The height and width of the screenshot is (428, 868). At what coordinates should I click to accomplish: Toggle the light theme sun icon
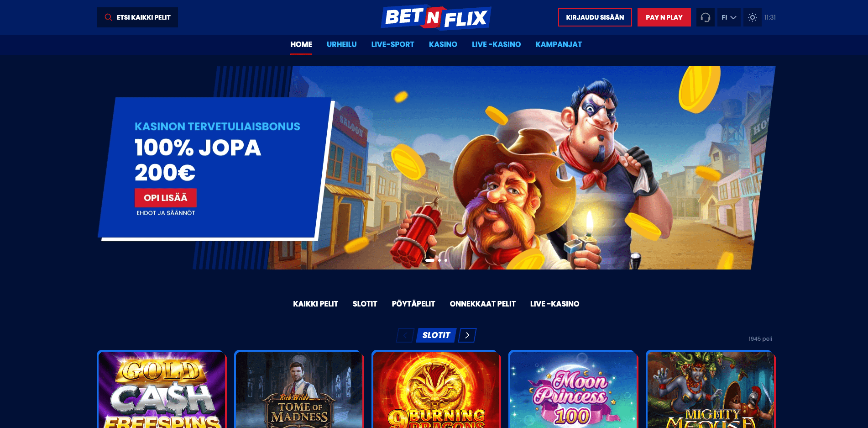[752, 17]
